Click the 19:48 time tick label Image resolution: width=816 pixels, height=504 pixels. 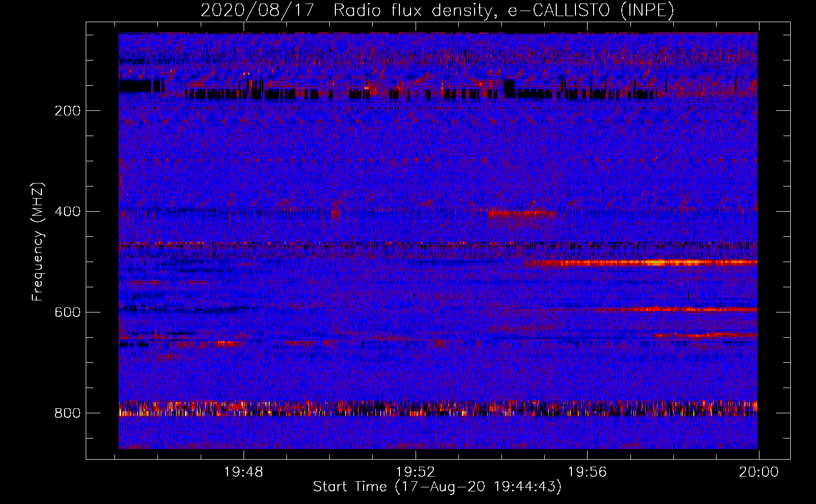point(244,472)
